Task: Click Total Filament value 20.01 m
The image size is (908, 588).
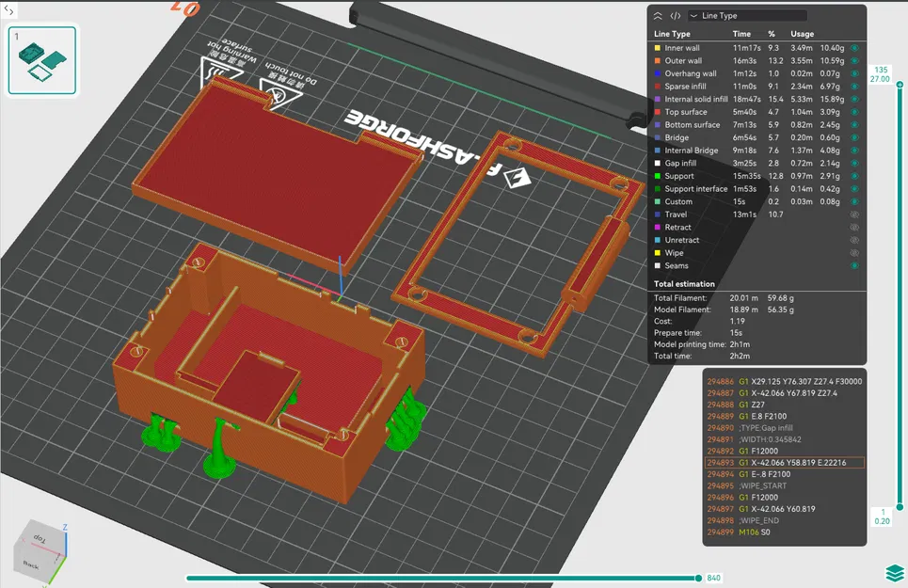Action: point(743,298)
